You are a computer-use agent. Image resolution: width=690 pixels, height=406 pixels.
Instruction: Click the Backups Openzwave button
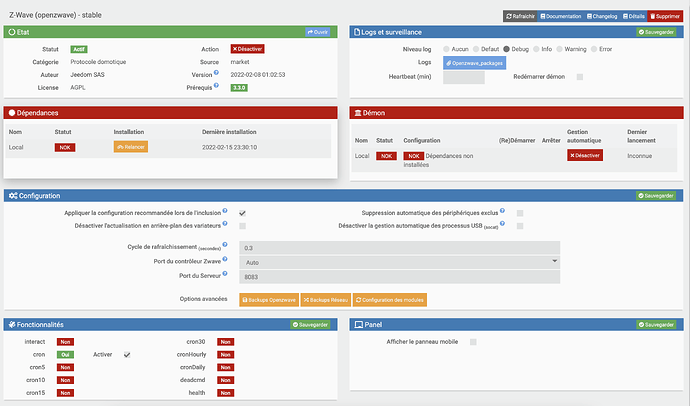click(269, 300)
